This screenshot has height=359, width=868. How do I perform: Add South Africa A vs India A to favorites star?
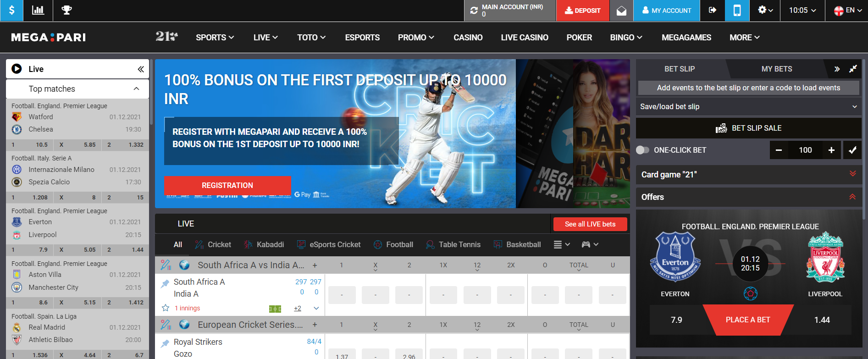coord(166,308)
